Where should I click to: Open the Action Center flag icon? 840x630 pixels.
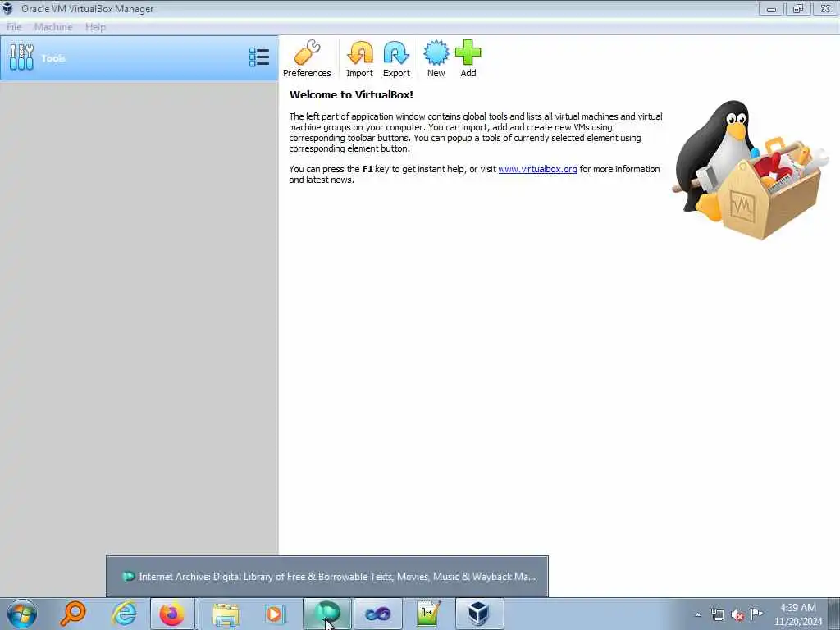(756, 614)
